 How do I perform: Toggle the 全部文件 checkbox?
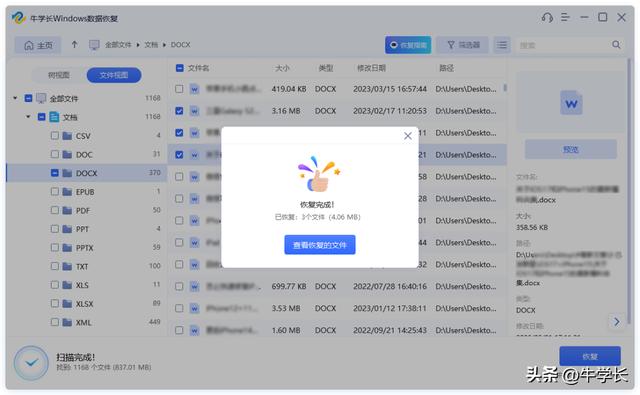(28, 98)
